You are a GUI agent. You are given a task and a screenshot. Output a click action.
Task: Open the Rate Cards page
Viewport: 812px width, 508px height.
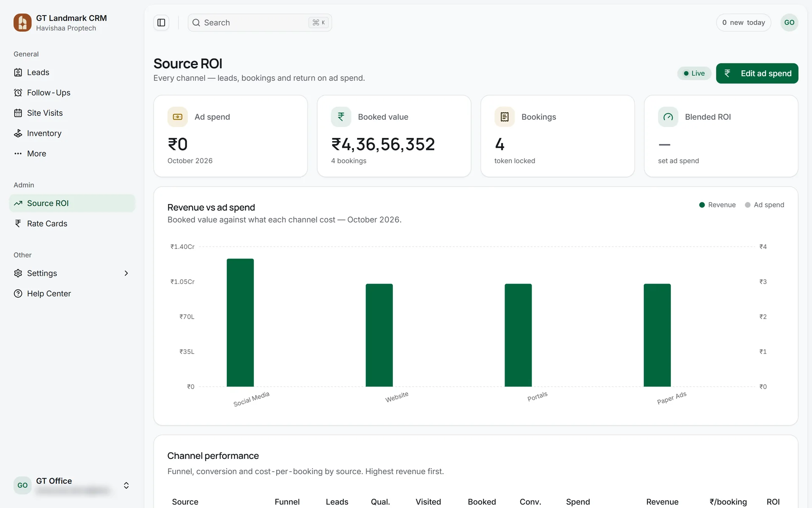click(72, 224)
